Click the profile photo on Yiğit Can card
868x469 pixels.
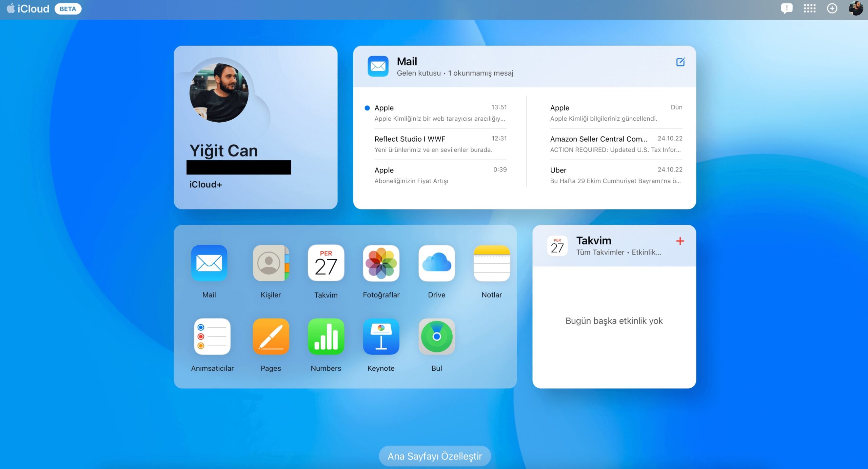[219, 93]
